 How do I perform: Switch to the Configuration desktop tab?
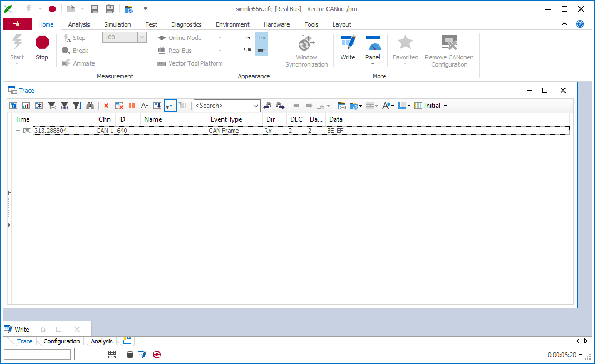62,341
